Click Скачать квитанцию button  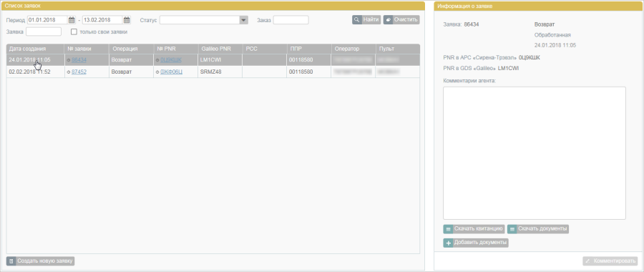[x=474, y=229]
